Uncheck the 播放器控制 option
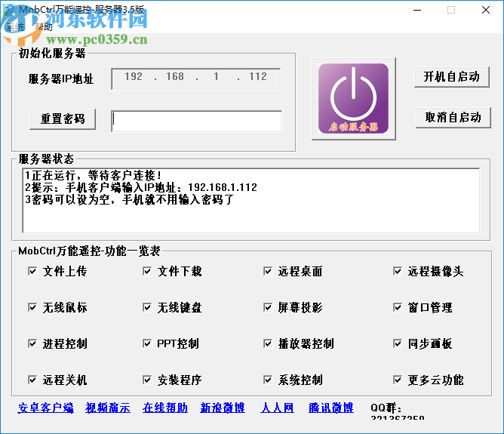The image size is (504, 434). (x=268, y=343)
